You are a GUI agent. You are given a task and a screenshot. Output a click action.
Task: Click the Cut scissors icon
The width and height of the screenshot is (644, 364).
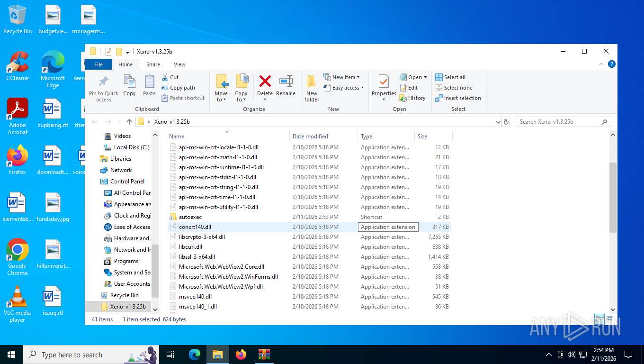click(165, 77)
